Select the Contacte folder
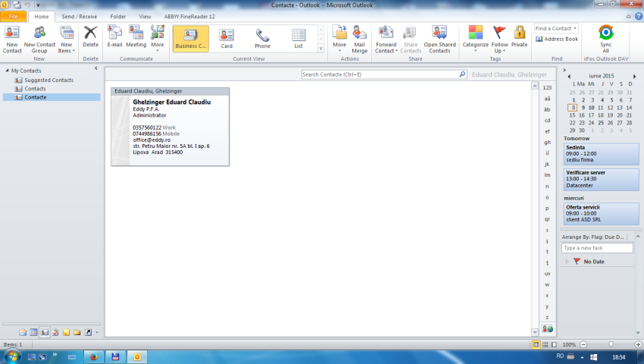644x364 pixels. click(x=52, y=97)
